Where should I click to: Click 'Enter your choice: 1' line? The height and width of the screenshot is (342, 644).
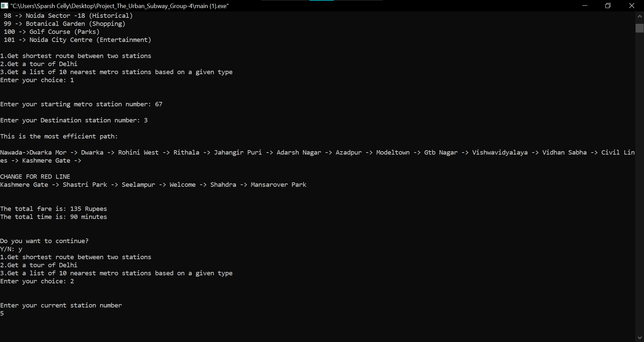coord(37,80)
